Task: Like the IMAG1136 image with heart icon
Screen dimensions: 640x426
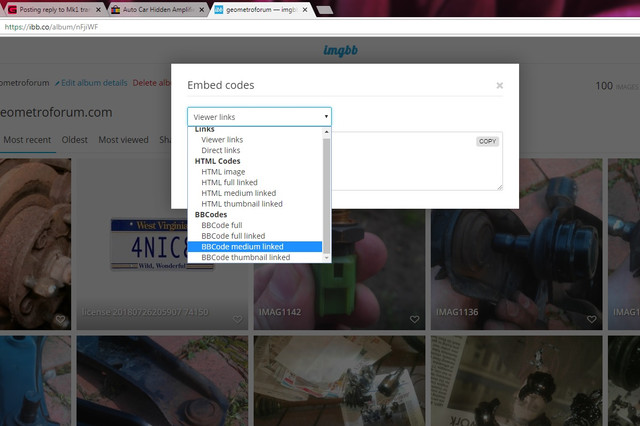Action: (x=591, y=319)
